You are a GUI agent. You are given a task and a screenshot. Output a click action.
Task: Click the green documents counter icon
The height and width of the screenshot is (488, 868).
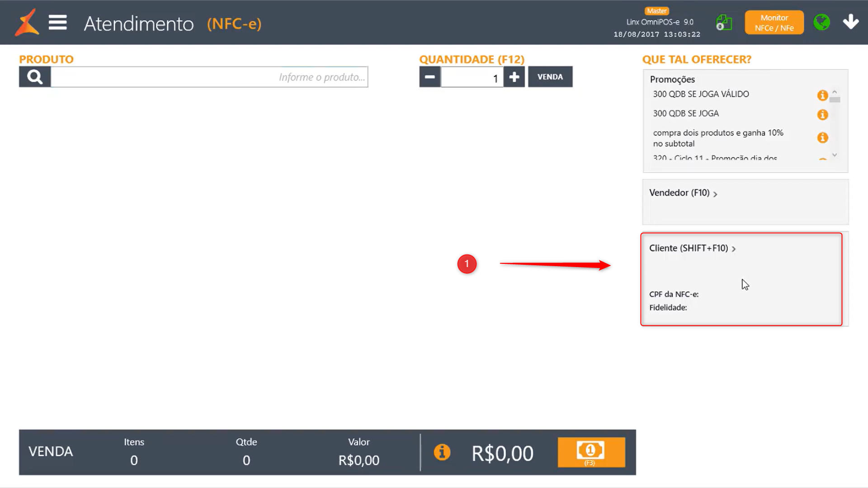tap(724, 22)
